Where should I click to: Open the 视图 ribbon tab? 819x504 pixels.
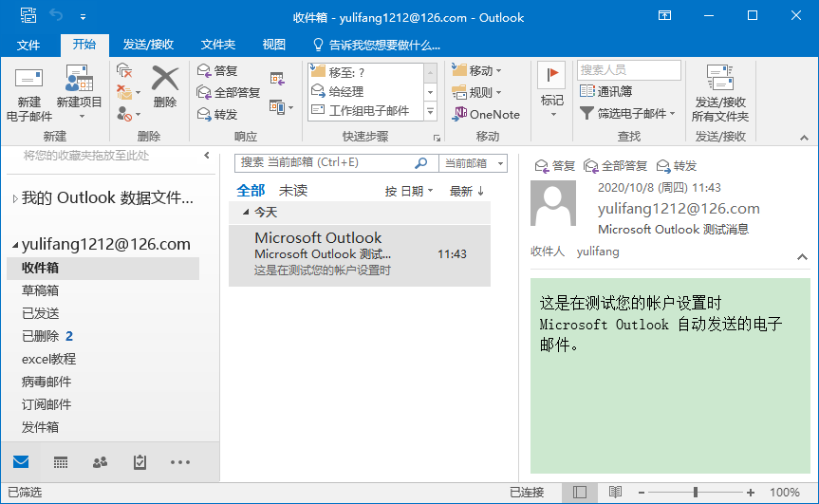[273, 45]
